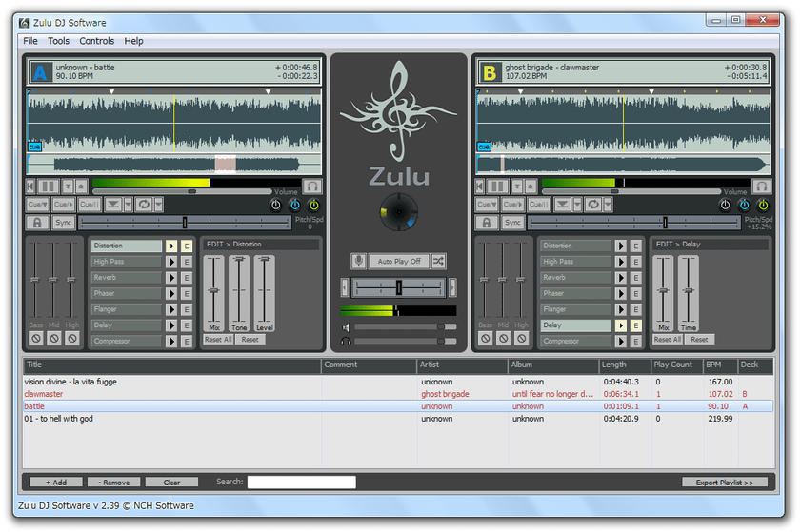The image size is (801, 532).
Task: Add a track with the + Add button
Action: [x=55, y=482]
